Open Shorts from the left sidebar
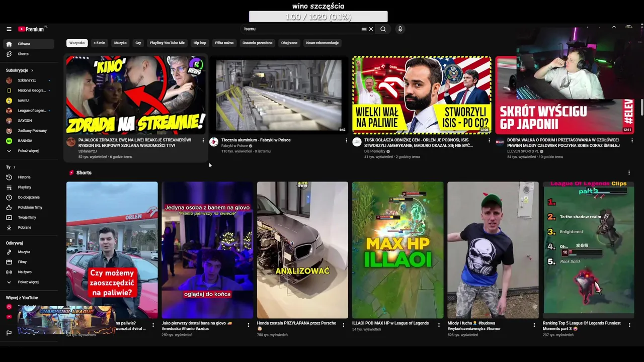 click(x=29, y=54)
